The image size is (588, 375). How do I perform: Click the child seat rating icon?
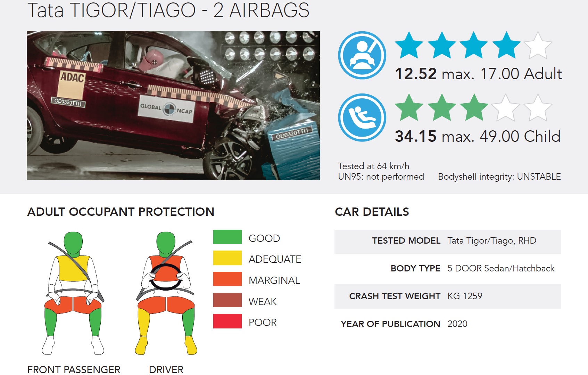coord(362,117)
